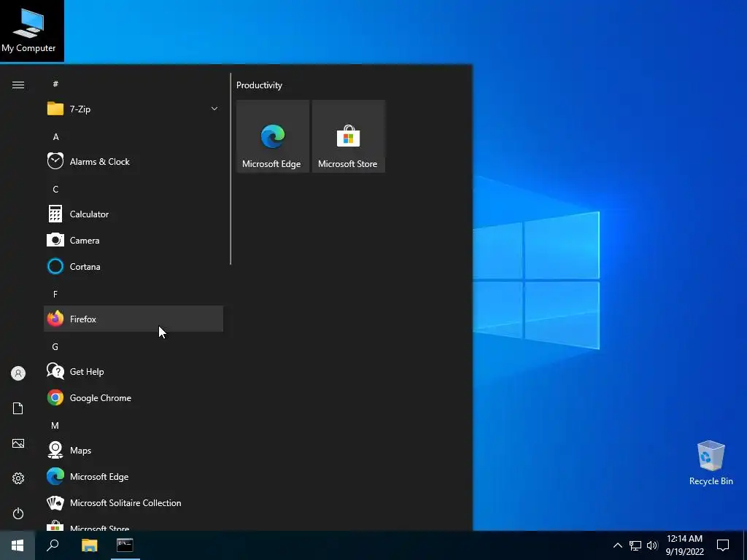Open the 7-Zip folder entry
Viewport: 747px width, 560px height.
[x=133, y=109]
